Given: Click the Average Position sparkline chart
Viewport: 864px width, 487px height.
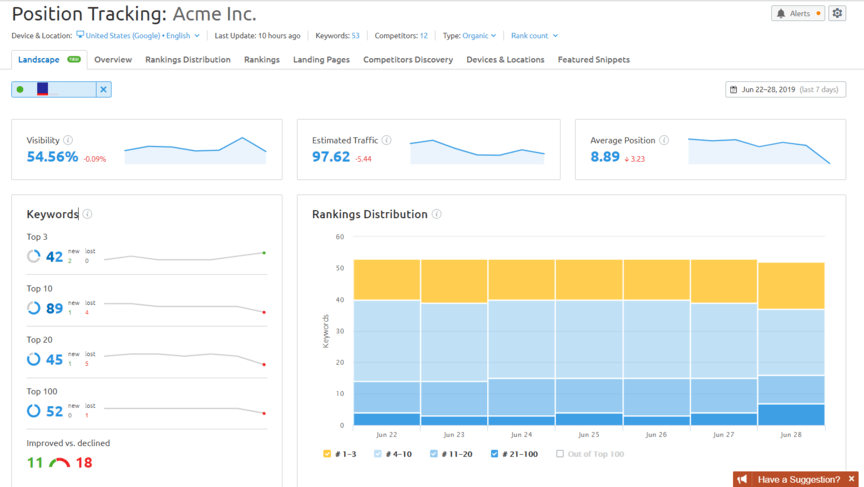Looking at the screenshot, I should coord(759,150).
